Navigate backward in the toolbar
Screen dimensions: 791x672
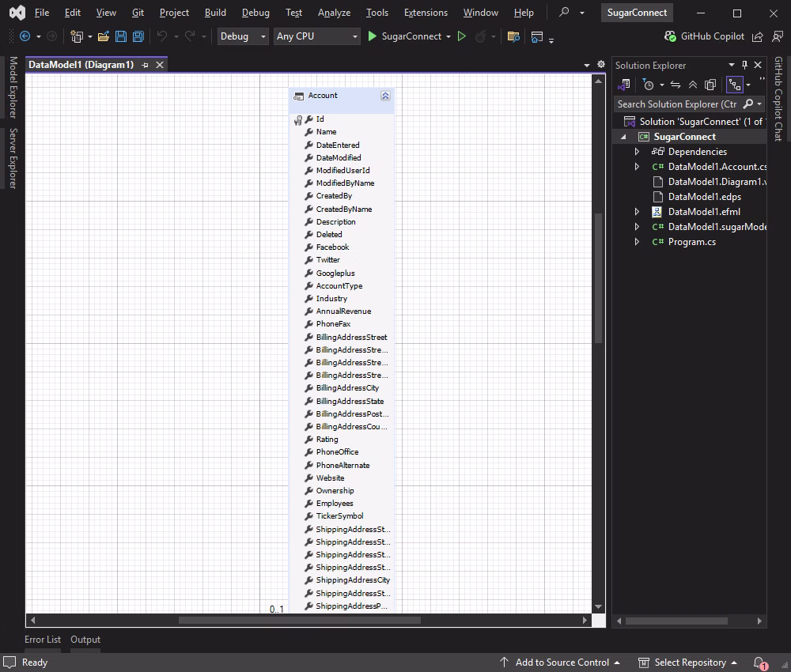pyautogui.click(x=25, y=36)
